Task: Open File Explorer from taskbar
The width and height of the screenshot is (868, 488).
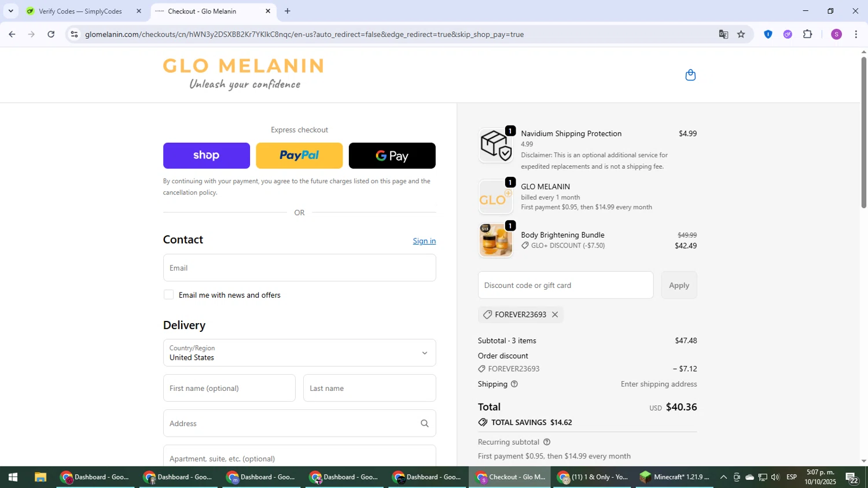Action: [40, 478]
